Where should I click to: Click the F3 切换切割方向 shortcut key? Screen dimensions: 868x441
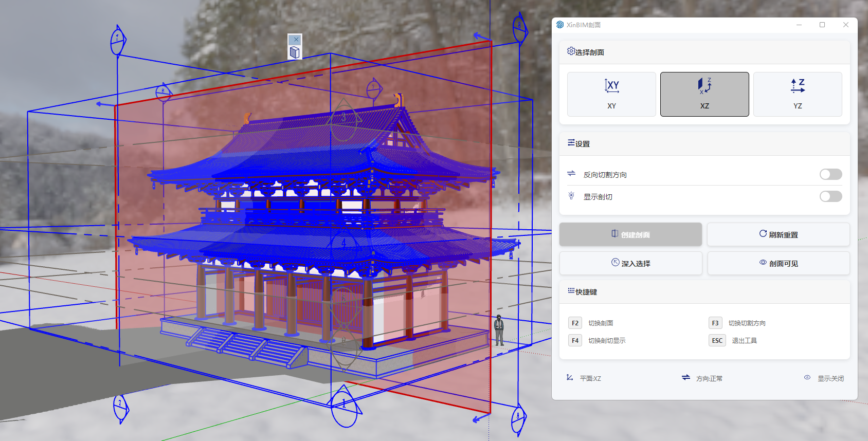coord(715,323)
